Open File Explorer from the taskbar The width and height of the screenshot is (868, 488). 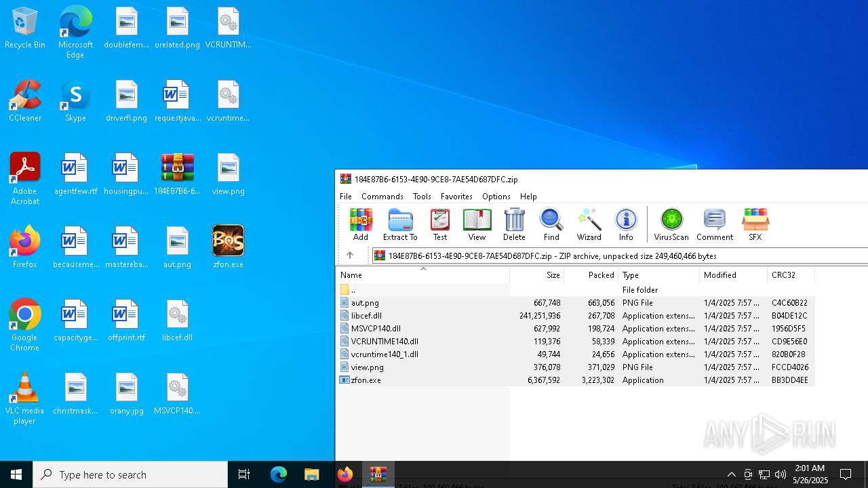[311, 474]
